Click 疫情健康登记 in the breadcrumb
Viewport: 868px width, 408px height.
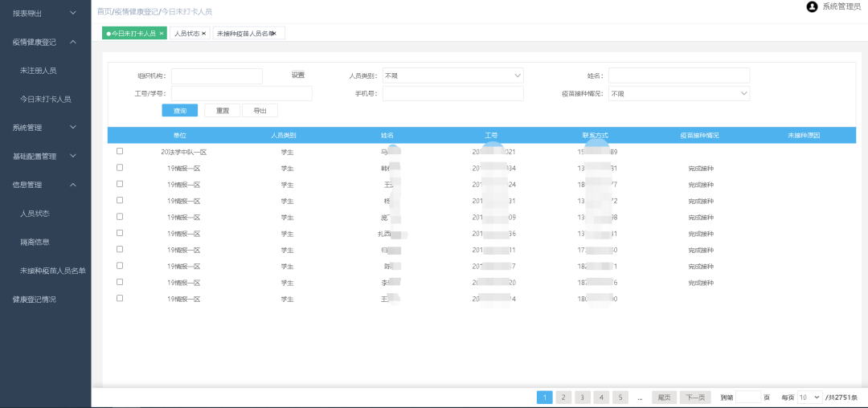pos(136,11)
